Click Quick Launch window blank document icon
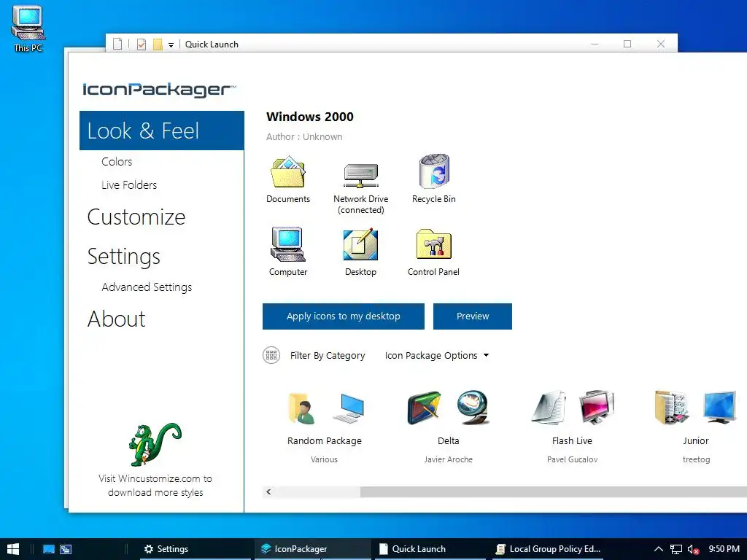This screenshot has width=747, height=560. tap(117, 44)
